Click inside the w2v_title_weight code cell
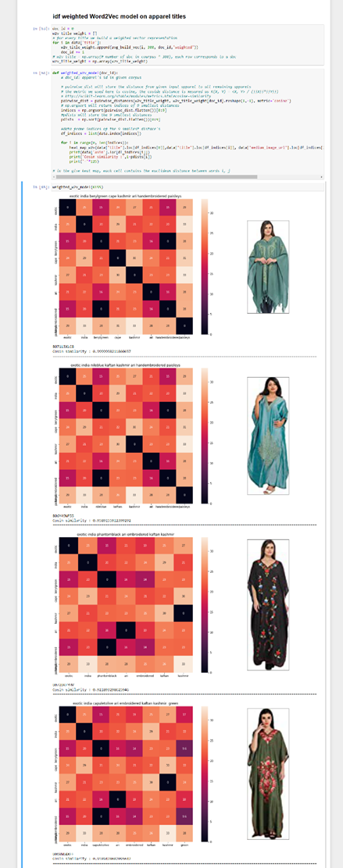Screen dimensions: 343x868 [x=188, y=46]
